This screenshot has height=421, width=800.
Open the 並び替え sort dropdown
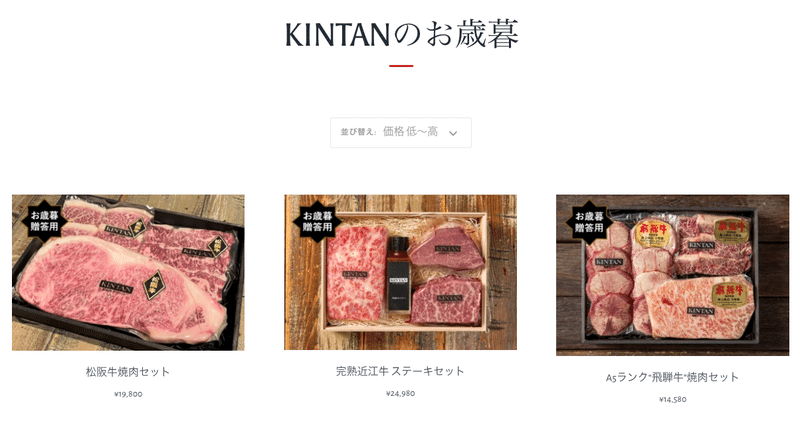(401, 133)
